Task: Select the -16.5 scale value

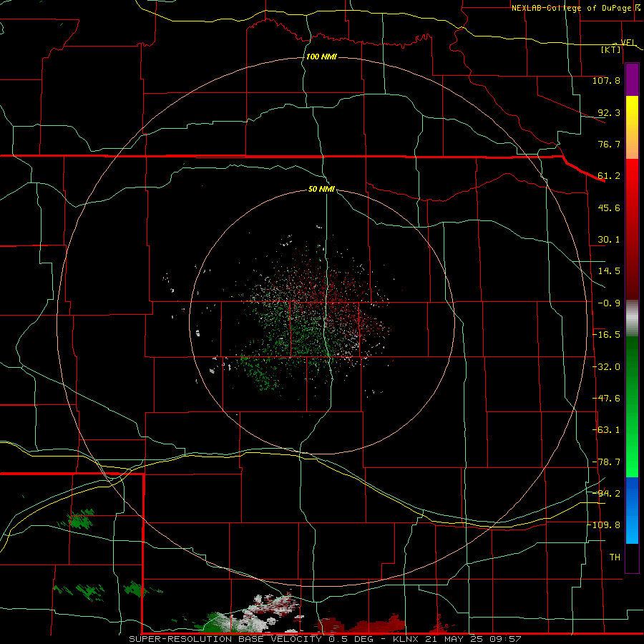Action: [606, 335]
